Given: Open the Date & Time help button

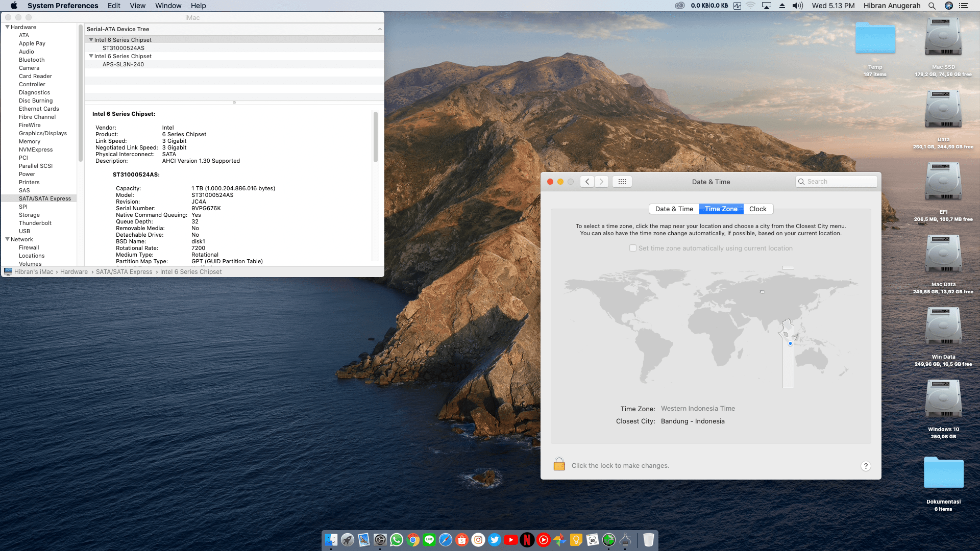Looking at the screenshot, I should tap(865, 466).
